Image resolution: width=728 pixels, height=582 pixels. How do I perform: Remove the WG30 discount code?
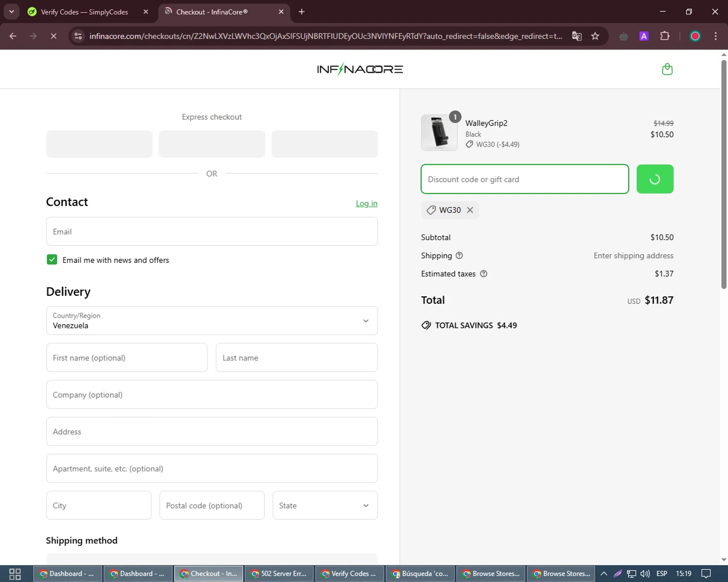pos(470,210)
